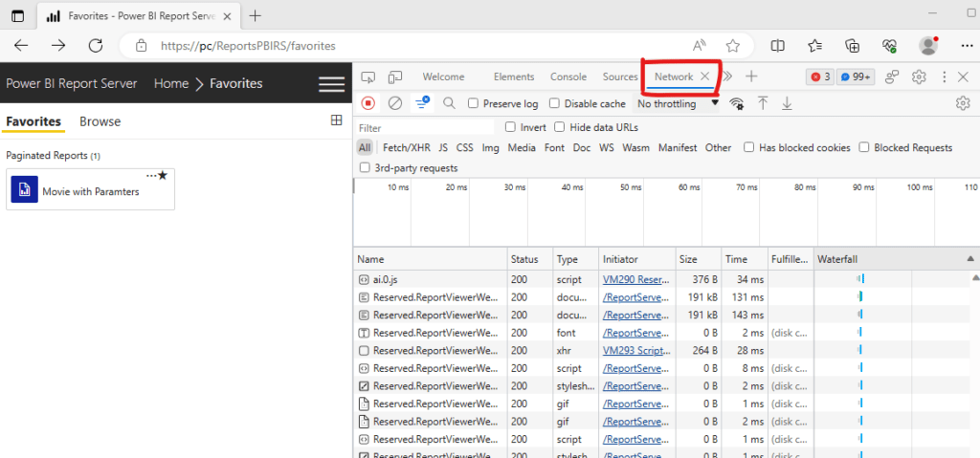Open the Power BI hamburger menu
Screen dimensions: 980x458
click(x=331, y=84)
